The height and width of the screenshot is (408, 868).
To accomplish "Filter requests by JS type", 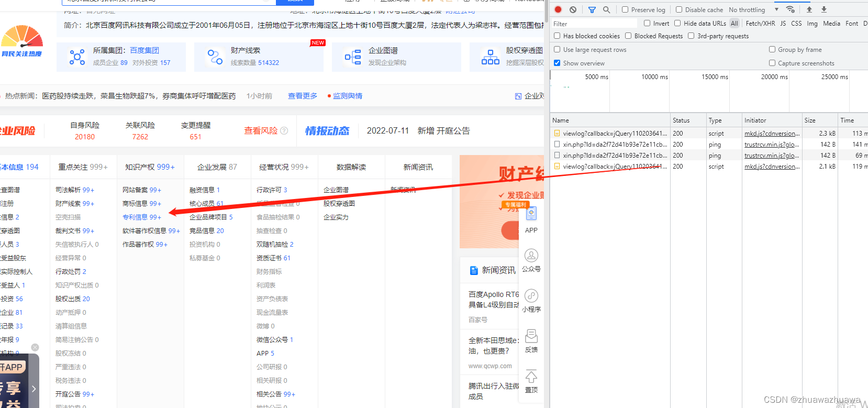I will (783, 24).
